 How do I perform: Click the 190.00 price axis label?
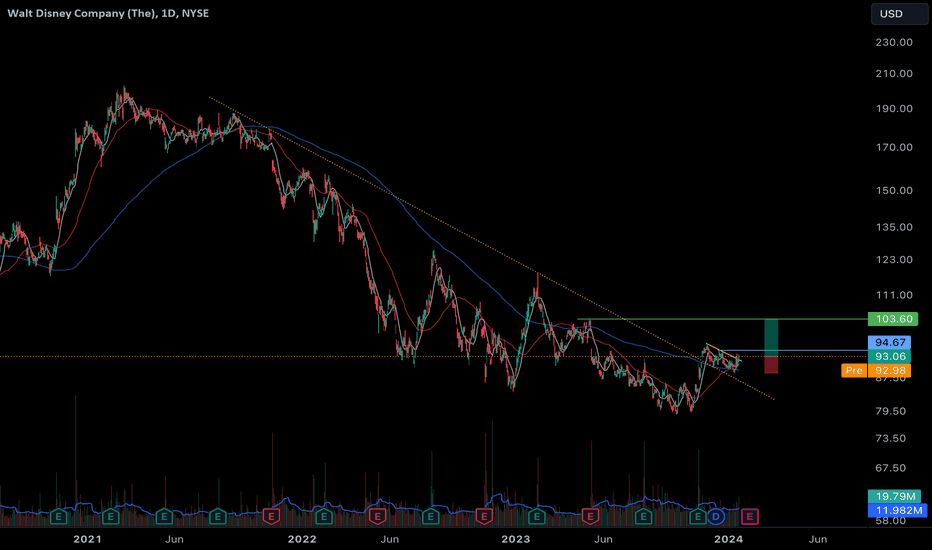pos(894,109)
